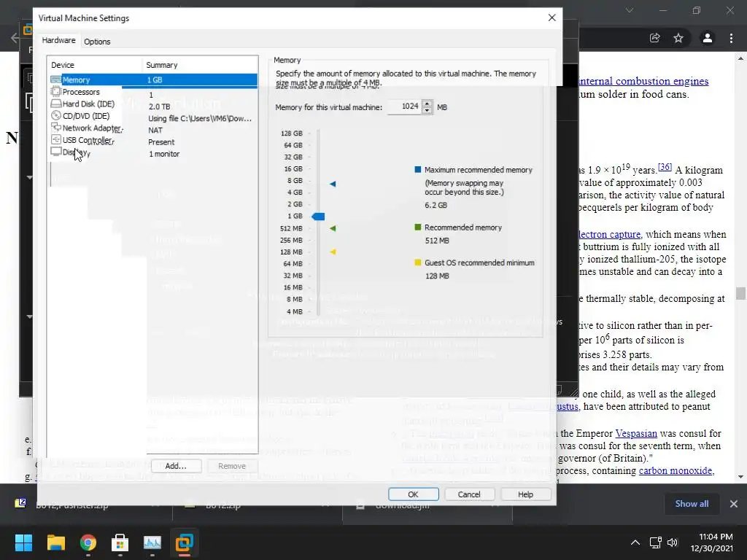This screenshot has height=560, width=747.
Task: Open the Vespasian link in browser
Action: [x=636, y=434]
